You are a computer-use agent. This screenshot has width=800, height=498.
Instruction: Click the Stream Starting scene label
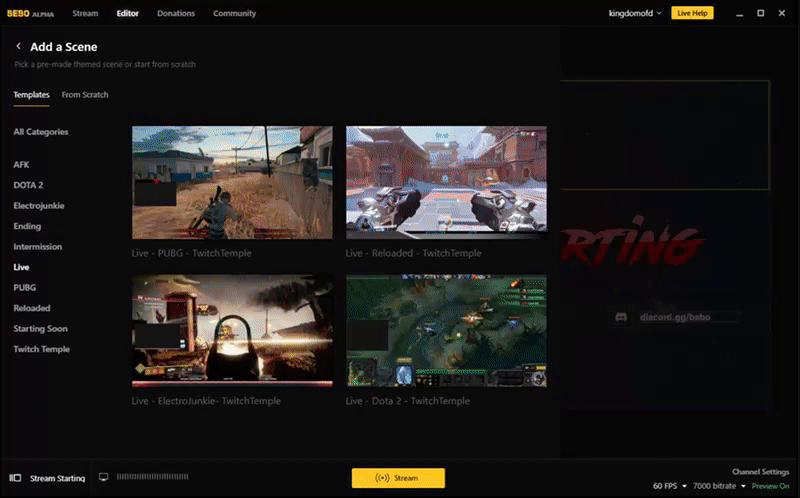click(58, 478)
